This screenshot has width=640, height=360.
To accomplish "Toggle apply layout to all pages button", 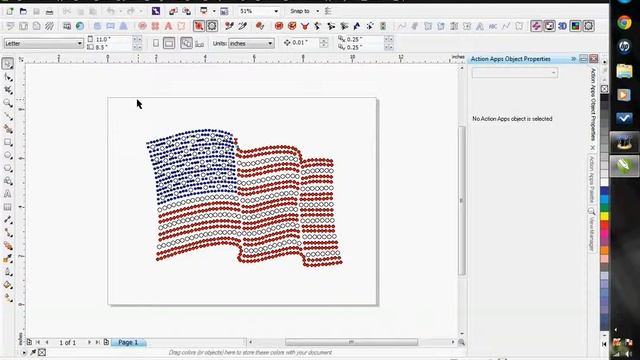I will 187,43.
